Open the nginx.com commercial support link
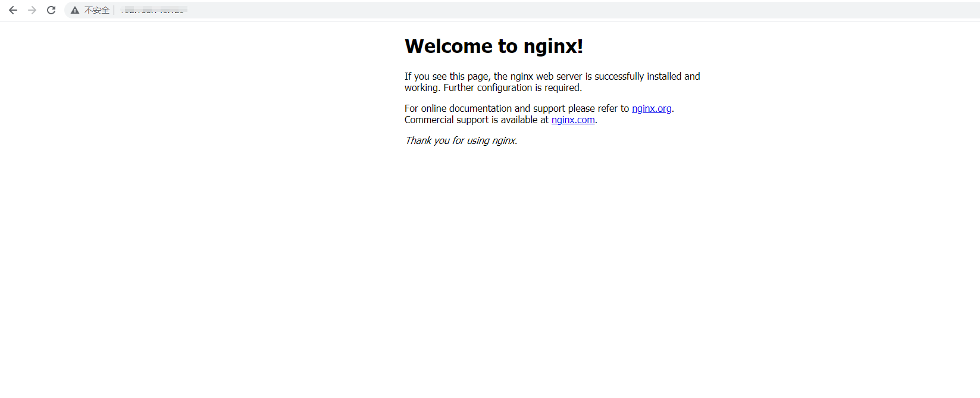Screen dimensions: 980x398 click(x=573, y=120)
